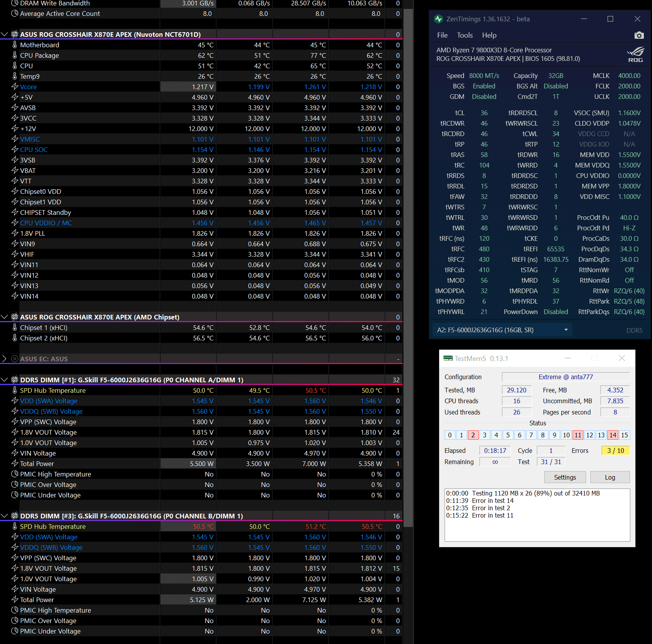This screenshot has width=652, height=644.
Task: Click failed test status box 2 in TestMem5
Action: 473,435
